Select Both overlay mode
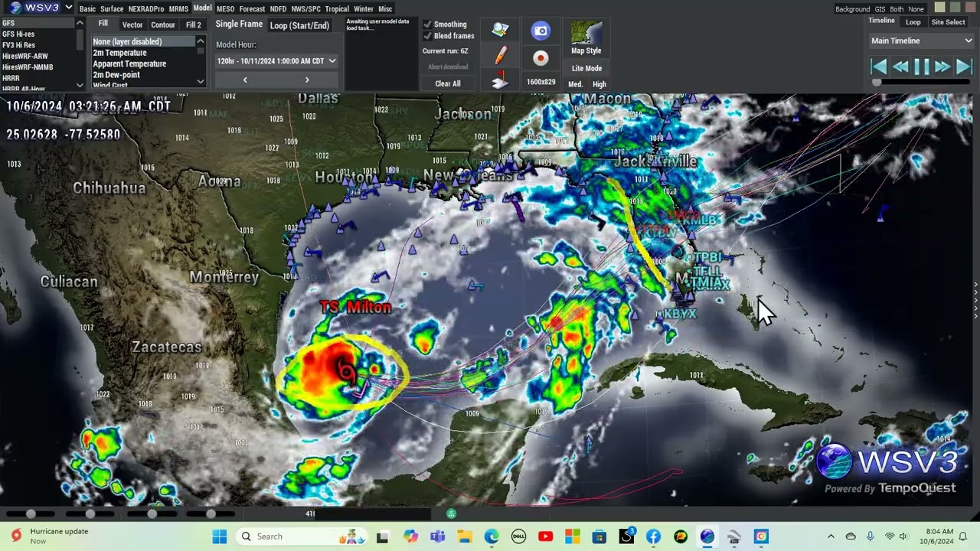 point(897,9)
